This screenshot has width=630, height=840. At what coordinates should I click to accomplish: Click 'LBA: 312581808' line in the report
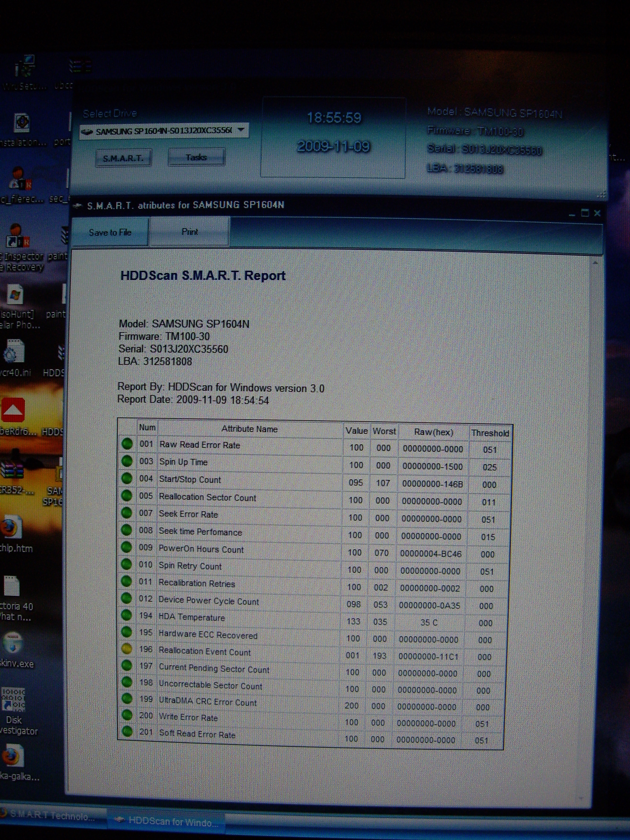click(x=155, y=361)
